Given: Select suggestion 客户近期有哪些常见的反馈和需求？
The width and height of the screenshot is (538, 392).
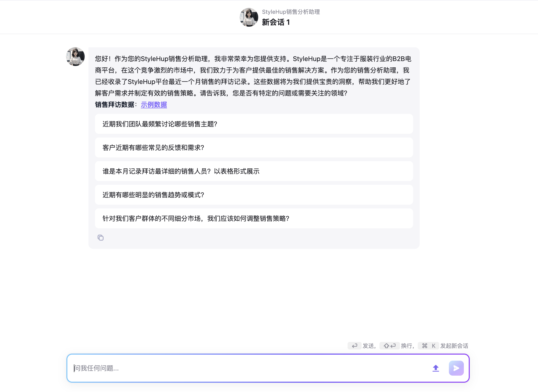Looking at the screenshot, I should (254, 148).
